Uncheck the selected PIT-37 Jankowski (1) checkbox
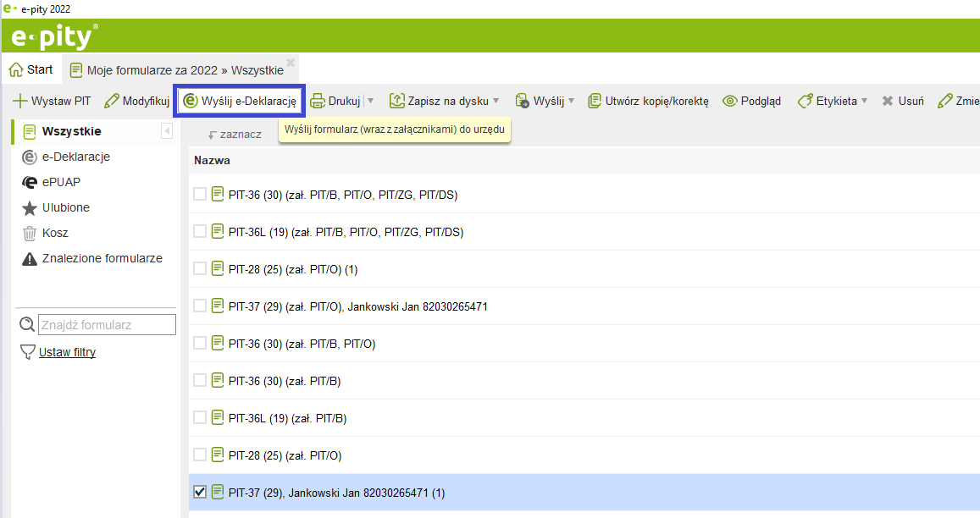Image resolution: width=980 pixels, height=518 pixels. (x=200, y=492)
